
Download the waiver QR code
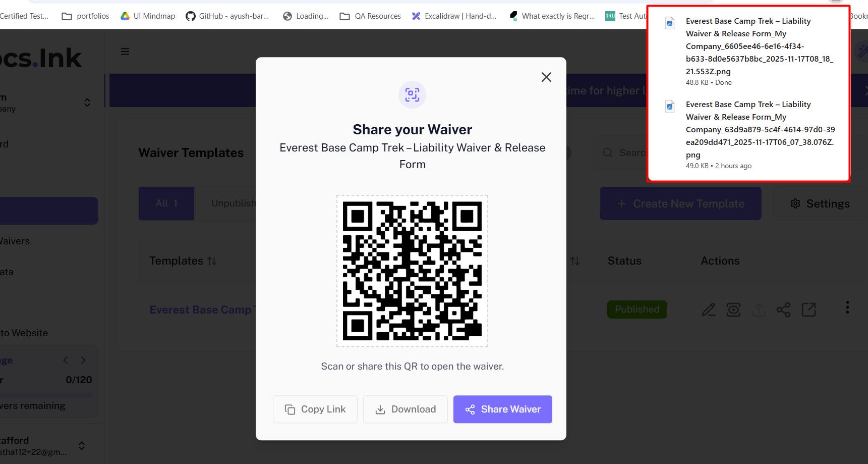pos(406,409)
